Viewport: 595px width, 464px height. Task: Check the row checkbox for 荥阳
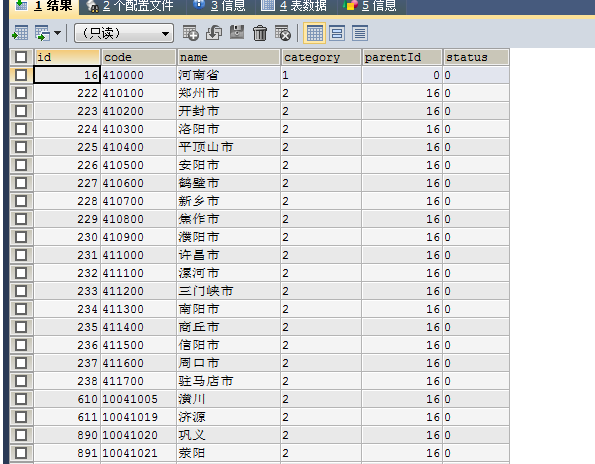point(21,453)
